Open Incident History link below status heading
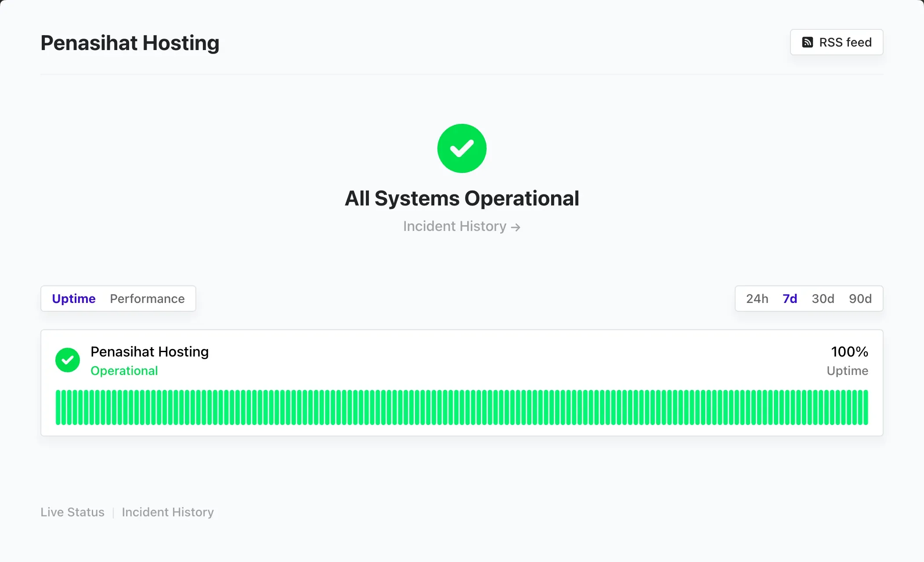The height and width of the screenshot is (562, 924). [455, 226]
